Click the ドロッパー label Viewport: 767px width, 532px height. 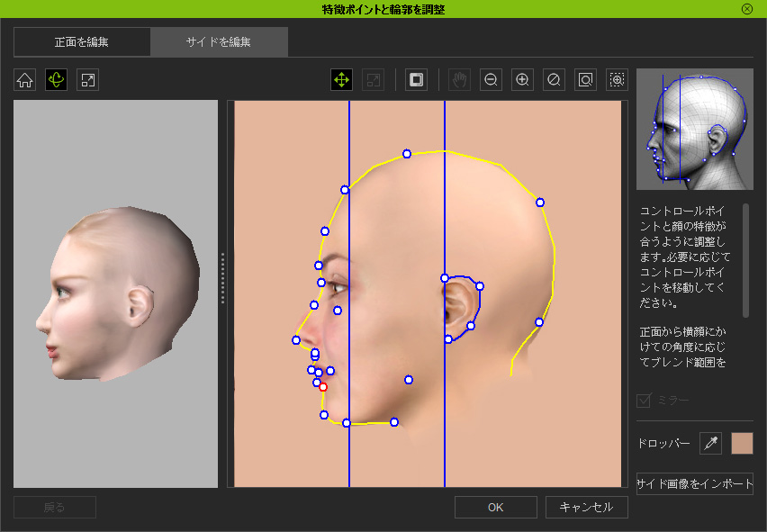(x=663, y=444)
